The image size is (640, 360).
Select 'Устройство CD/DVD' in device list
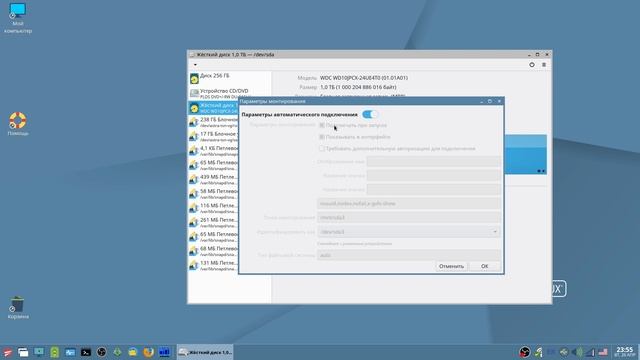229,93
